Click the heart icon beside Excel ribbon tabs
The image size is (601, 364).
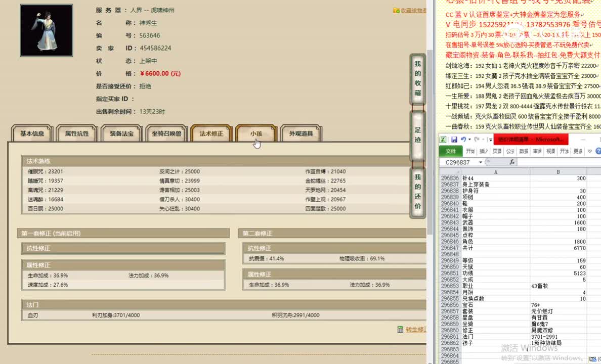pos(590,151)
